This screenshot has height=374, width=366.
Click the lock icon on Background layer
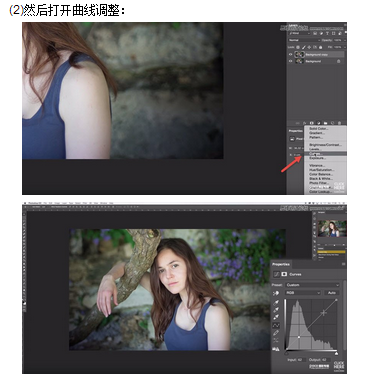(338, 61)
